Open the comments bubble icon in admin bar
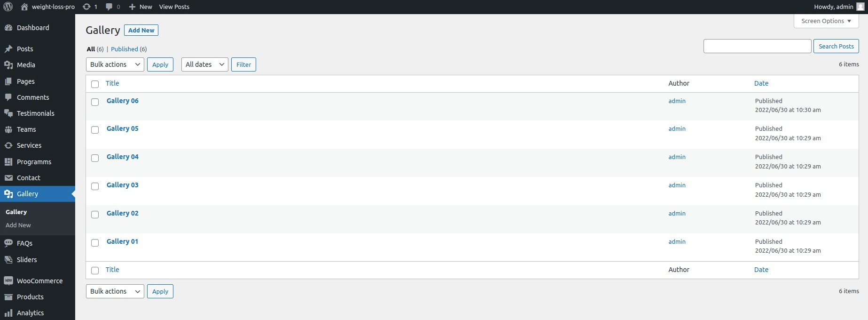868x320 pixels. point(109,7)
